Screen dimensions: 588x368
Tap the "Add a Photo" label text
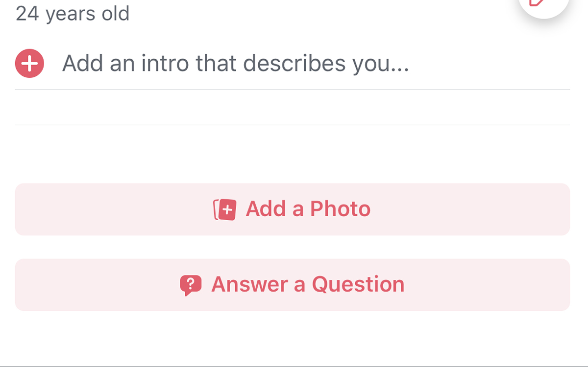[x=308, y=209]
